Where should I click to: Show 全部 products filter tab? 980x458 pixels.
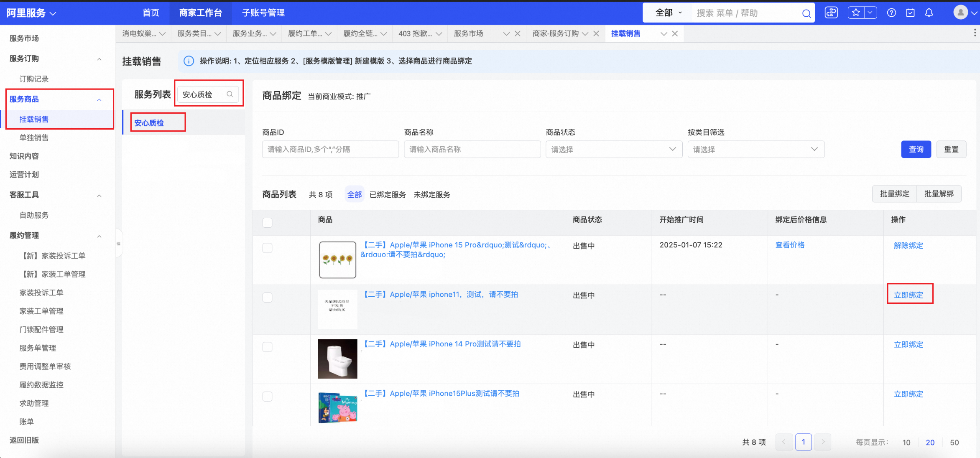(x=355, y=194)
